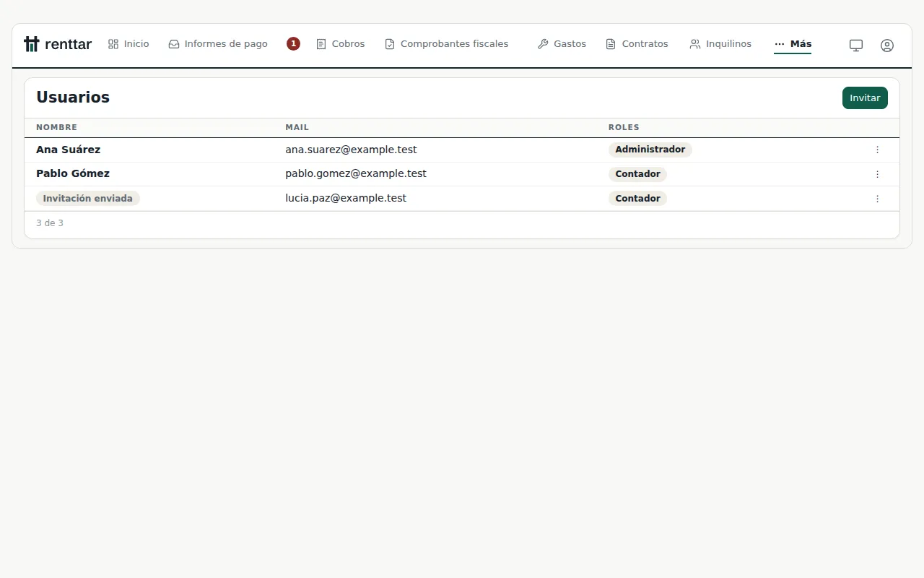Open the display/monitor icon in the header
This screenshot has width=924, height=578.
coord(856,45)
